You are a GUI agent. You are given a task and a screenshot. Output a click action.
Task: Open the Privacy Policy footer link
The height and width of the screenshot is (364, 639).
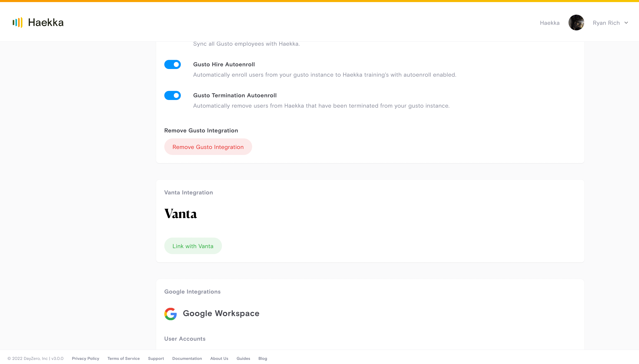click(x=86, y=358)
